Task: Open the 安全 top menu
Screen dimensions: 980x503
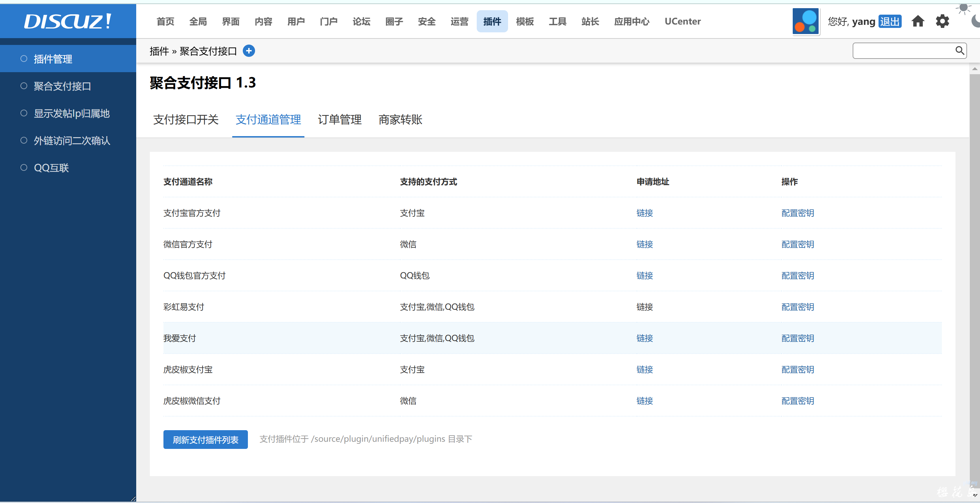Action: [427, 22]
